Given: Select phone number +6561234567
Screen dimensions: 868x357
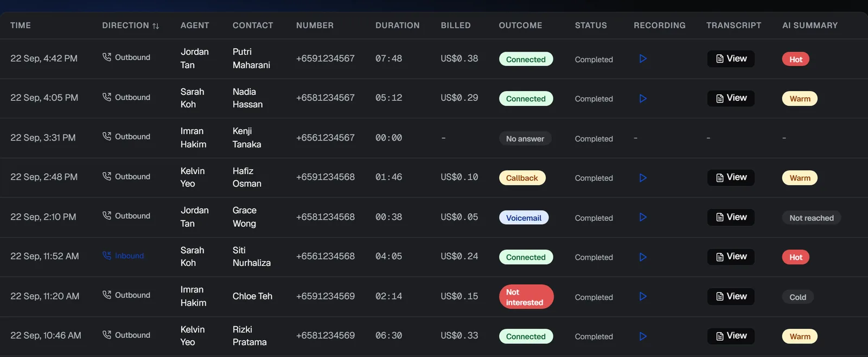Looking at the screenshot, I should pos(325,138).
